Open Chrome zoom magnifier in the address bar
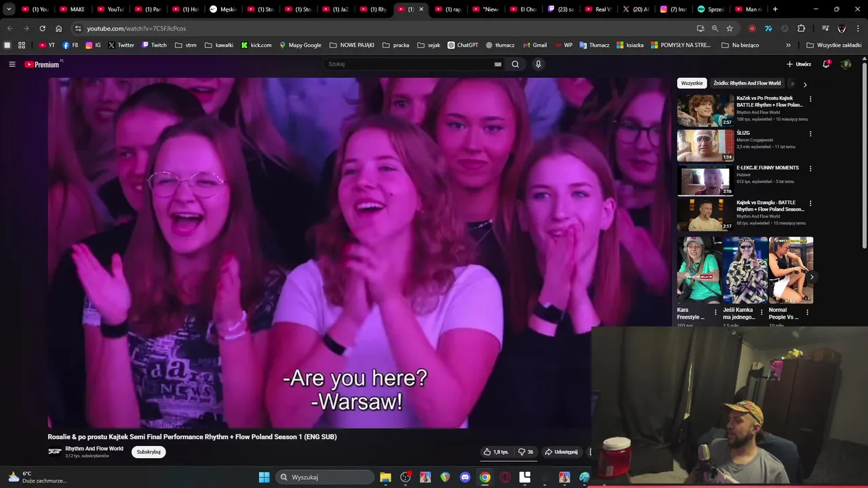Screen dimensions: 868x488 pyautogui.click(x=715, y=28)
